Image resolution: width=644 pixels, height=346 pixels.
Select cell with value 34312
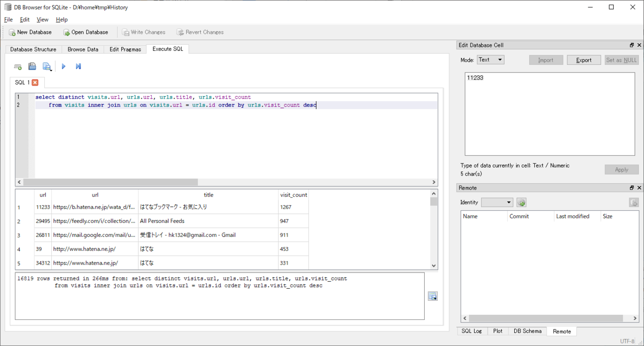43,263
